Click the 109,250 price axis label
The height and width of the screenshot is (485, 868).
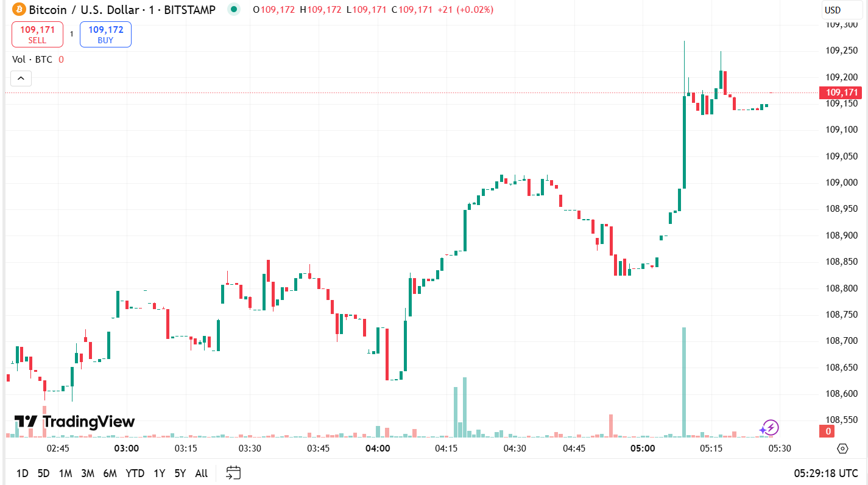842,51
